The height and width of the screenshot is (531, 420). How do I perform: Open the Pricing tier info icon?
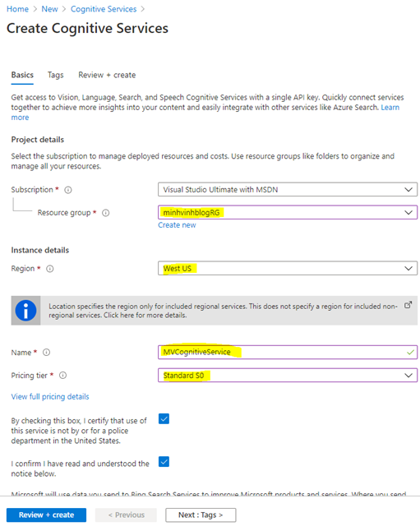click(63, 376)
